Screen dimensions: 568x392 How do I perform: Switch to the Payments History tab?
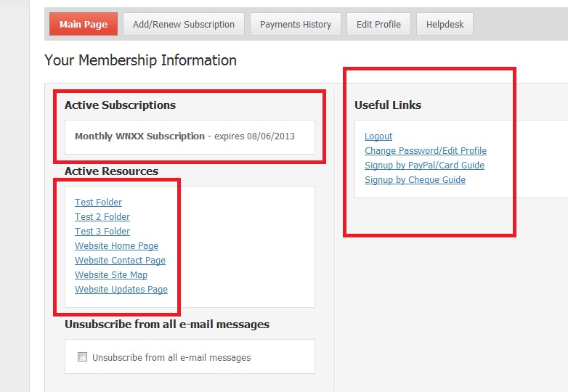pyautogui.click(x=295, y=24)
